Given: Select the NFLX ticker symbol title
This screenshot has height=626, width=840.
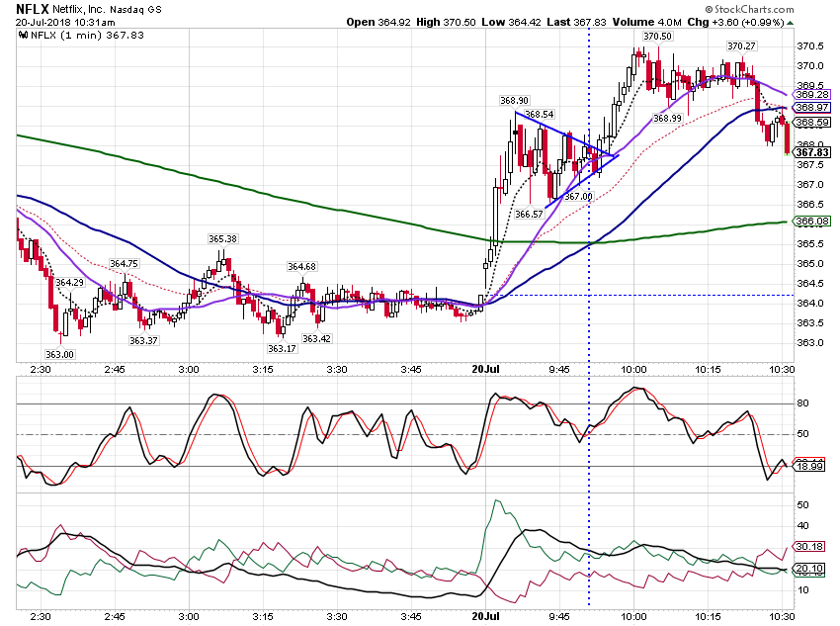Looking at the screenshot, I should pos(33,9).
